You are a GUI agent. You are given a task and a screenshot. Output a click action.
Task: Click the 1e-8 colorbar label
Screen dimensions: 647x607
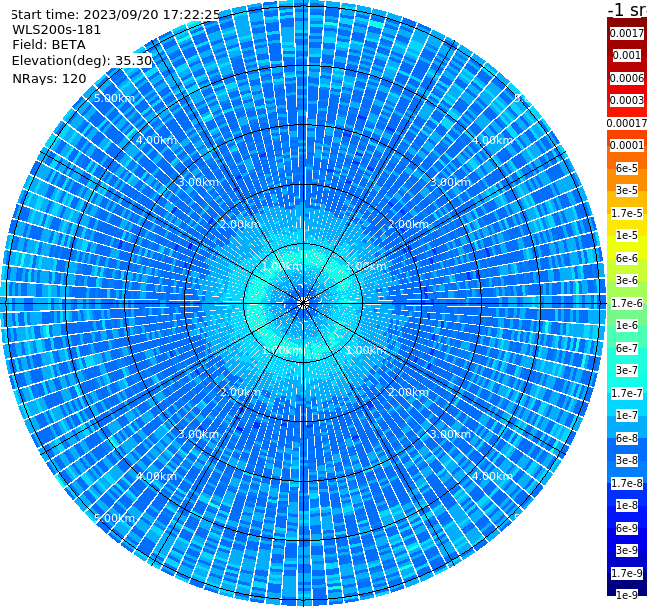tap(627, 505)
